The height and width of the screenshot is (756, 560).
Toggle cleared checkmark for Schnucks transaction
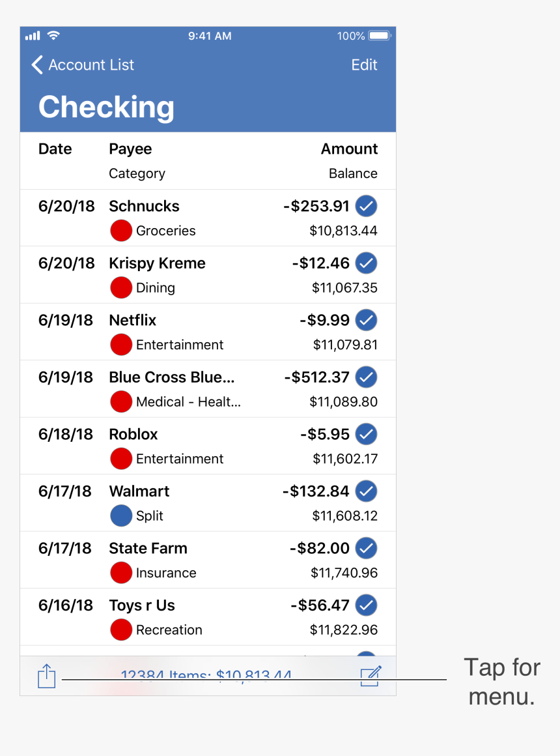pyautogui.click(x=367, y=207)
